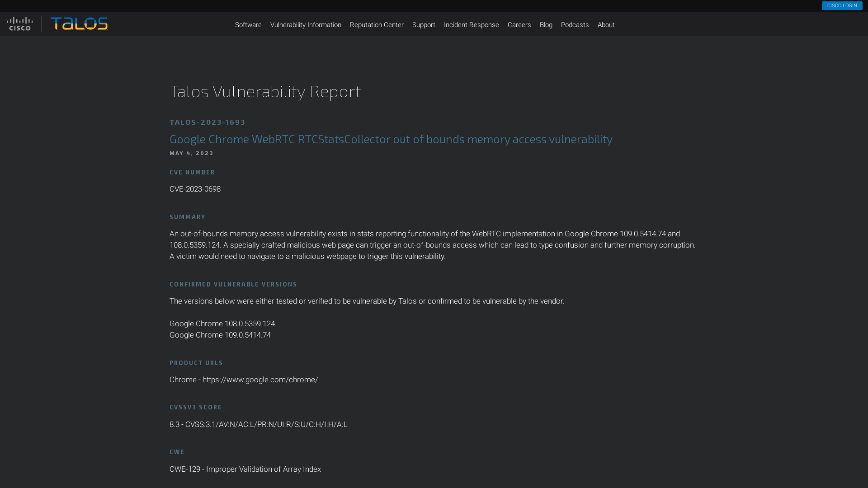Click the Confirmed Vulnerable Versions heading
Image resolution: width=868 pixels, height=488 pixels.
pyautogui.click(x=233, y=284)
